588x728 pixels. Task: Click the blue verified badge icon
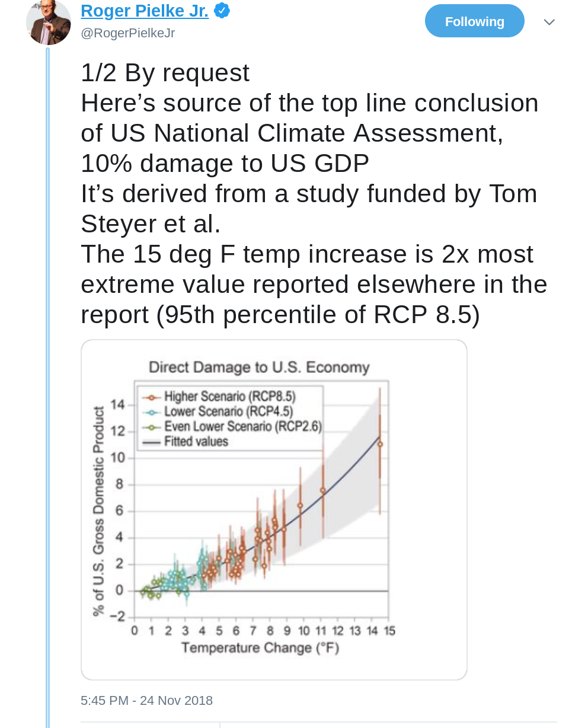[x=222, y=11]
